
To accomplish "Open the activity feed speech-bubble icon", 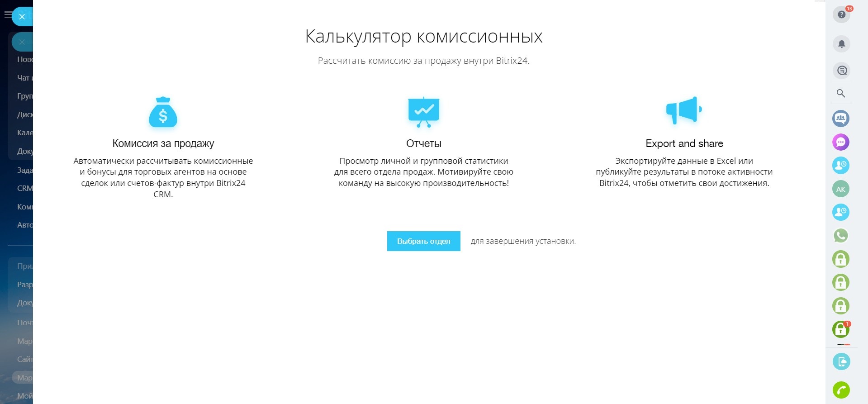I will 841,71.
